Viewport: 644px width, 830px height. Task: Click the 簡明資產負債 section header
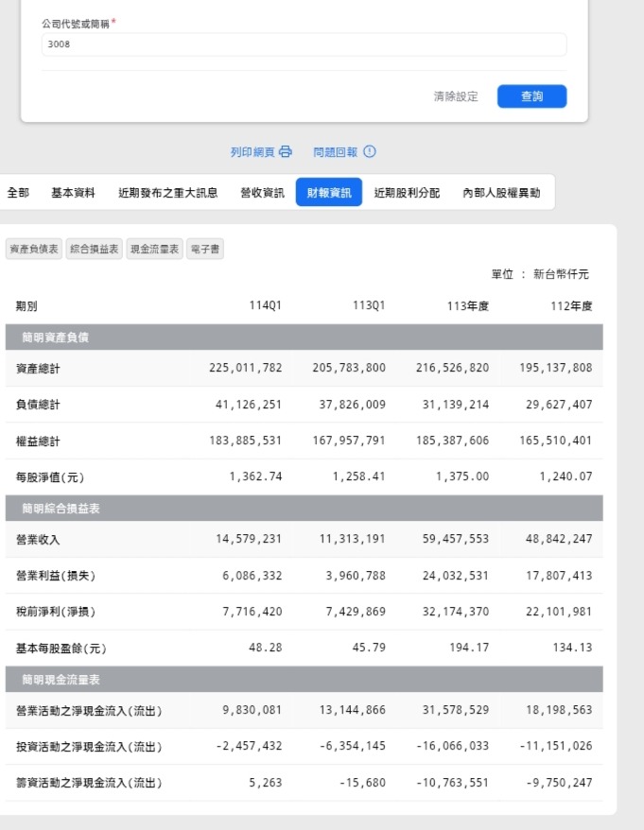tap(55, 337)
